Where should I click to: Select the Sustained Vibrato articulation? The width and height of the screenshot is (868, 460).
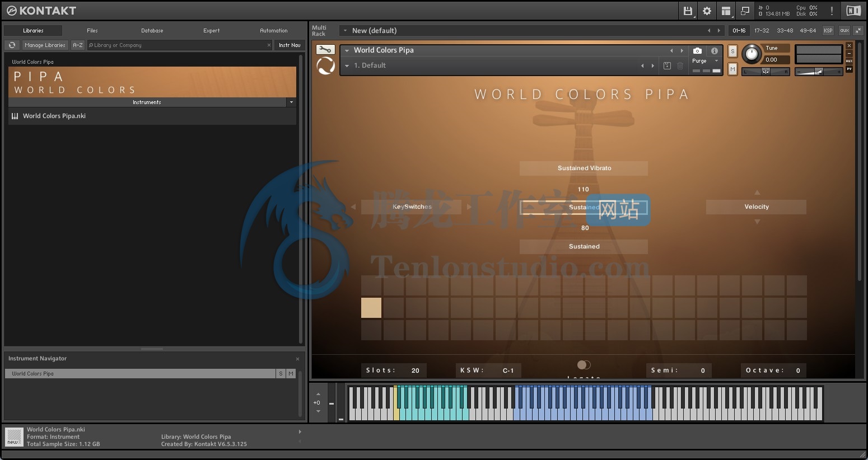tap(584, 168)
